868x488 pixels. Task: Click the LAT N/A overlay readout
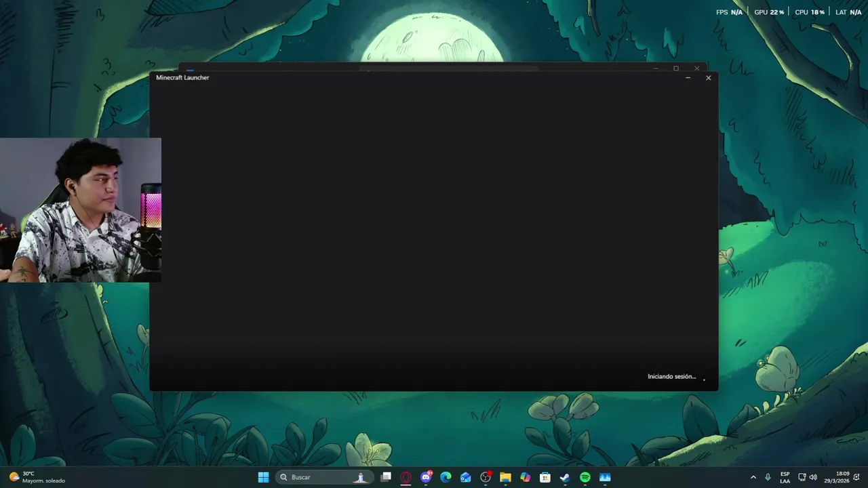coord(848,12)
